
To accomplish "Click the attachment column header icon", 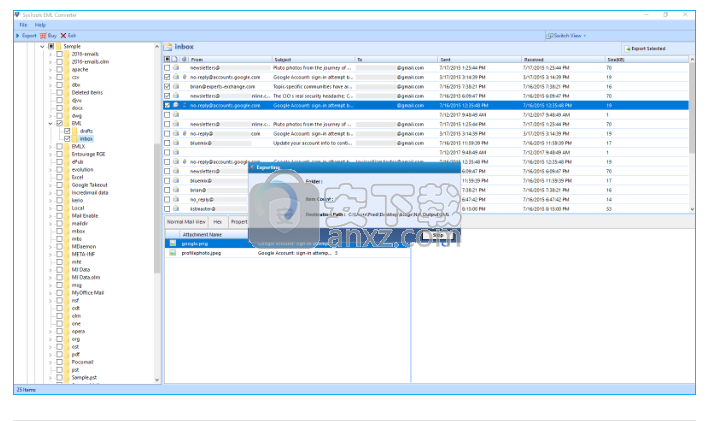I will [x=184, y=59].
